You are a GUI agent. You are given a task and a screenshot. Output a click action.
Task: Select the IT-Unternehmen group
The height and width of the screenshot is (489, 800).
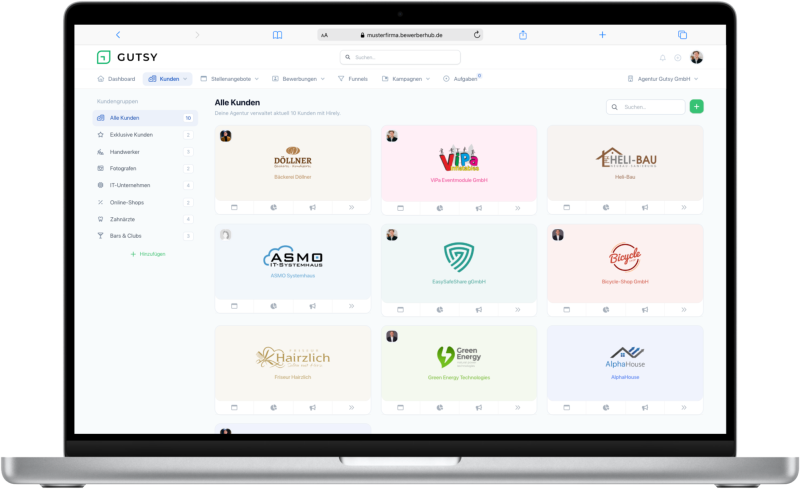tap(145, 185)
